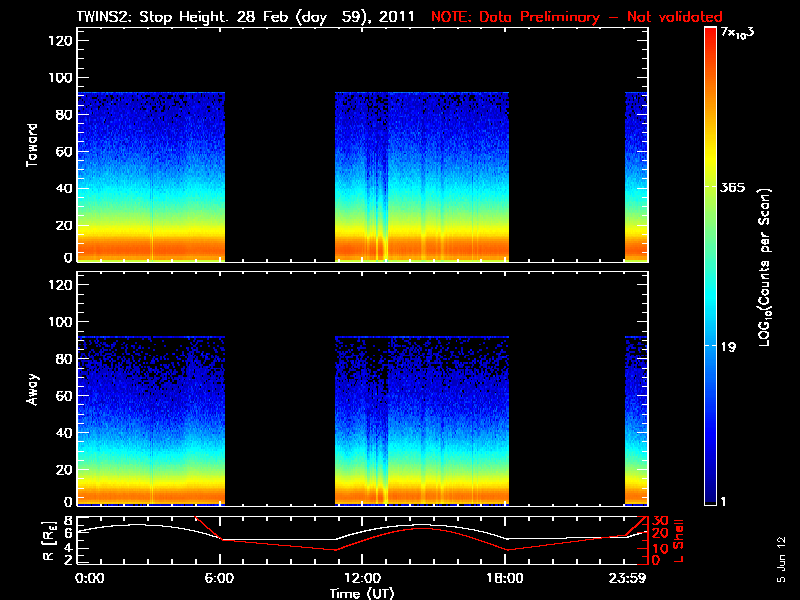
Task: Click the red L Shell axis label
Action: click(x=681, y=540)
